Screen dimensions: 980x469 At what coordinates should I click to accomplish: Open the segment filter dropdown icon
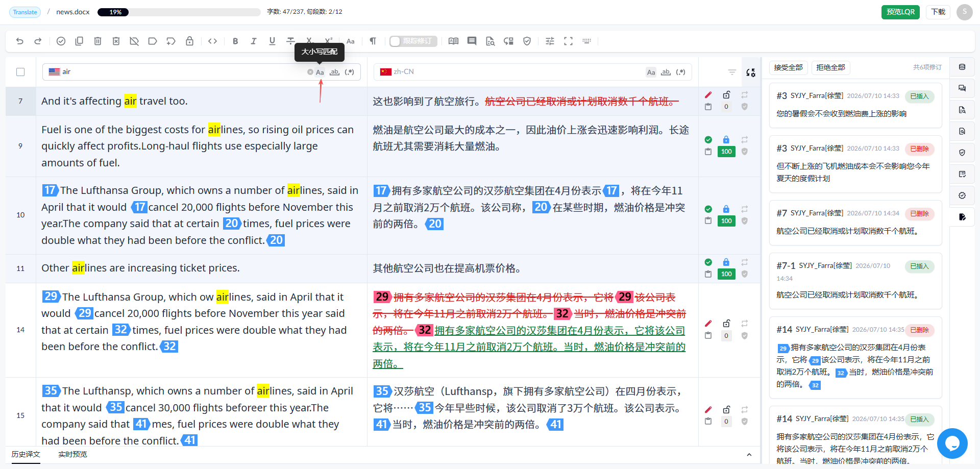pos(732,72)
